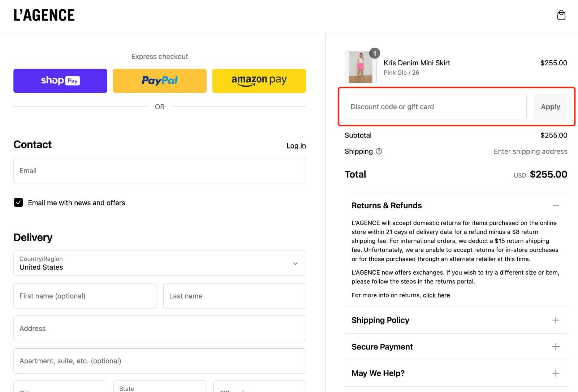This screenshot has width=578, height=392.
Task: Apply the discount code
Action: (550, 107)
